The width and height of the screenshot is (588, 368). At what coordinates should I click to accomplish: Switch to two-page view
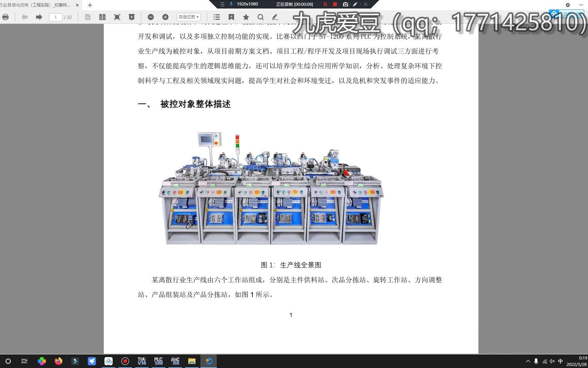point(102,17)
